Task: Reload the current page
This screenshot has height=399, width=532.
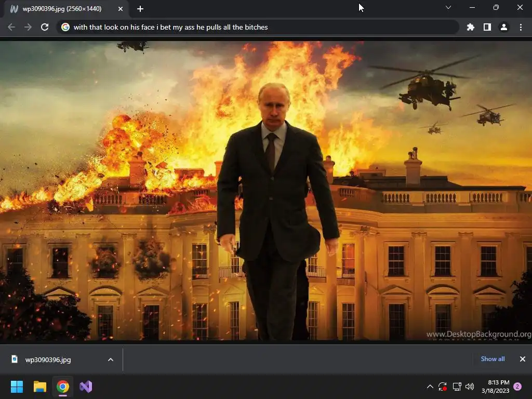Action: coord(45,27)
